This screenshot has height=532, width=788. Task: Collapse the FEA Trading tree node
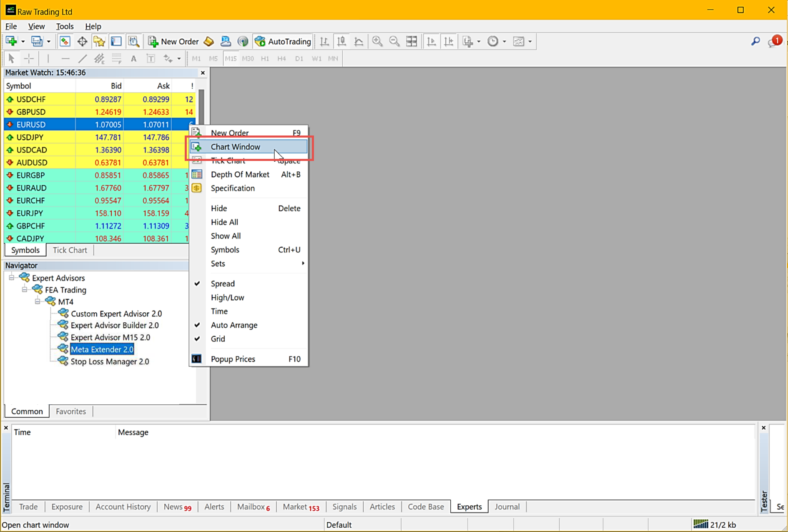(25, 289)
